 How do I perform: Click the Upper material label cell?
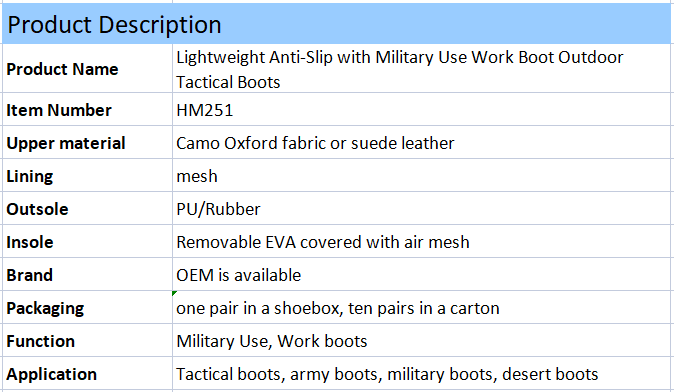point(87,142)
